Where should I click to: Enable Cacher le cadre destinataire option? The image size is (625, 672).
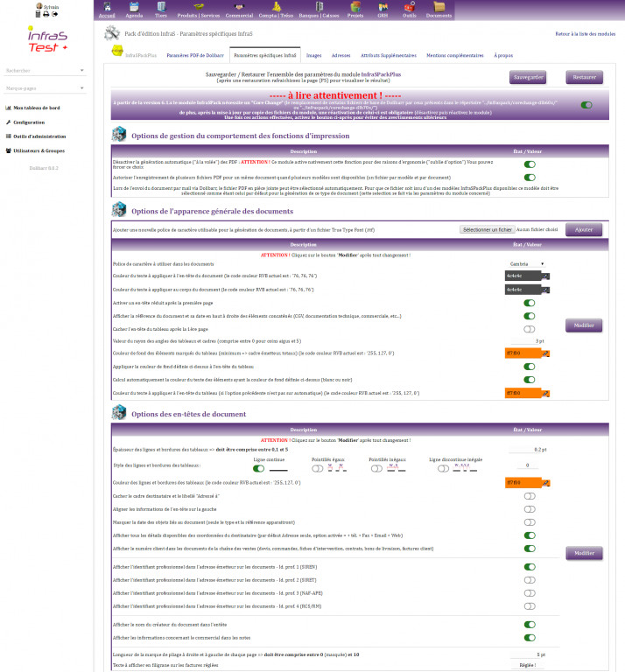point(530,496)
